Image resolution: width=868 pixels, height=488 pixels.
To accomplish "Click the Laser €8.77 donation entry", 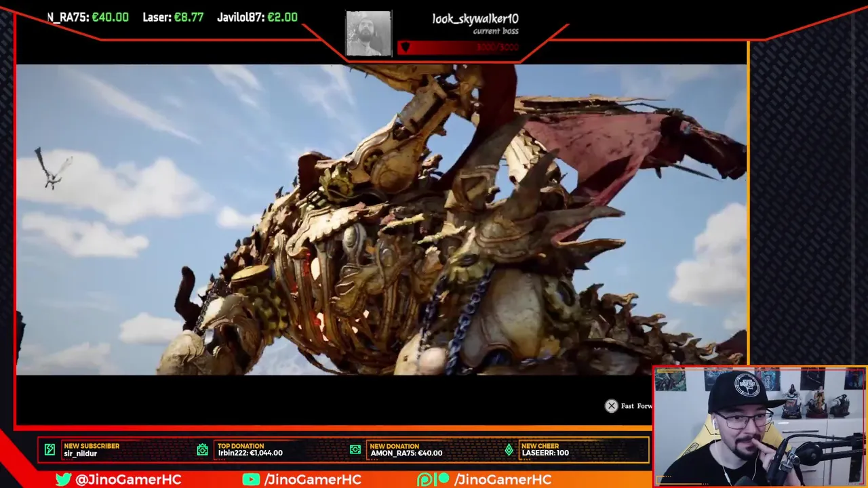I will tap(173, 17).
